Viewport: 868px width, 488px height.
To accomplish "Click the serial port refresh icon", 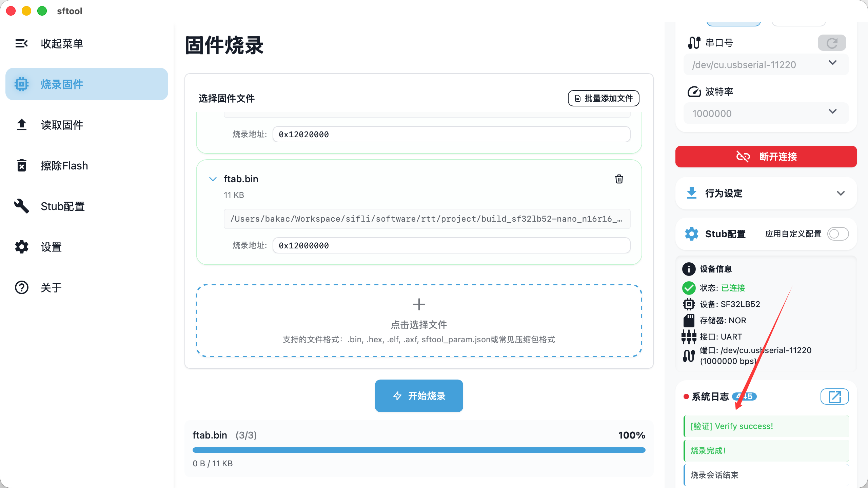I will pyautogui.click(x=831, y=43).
